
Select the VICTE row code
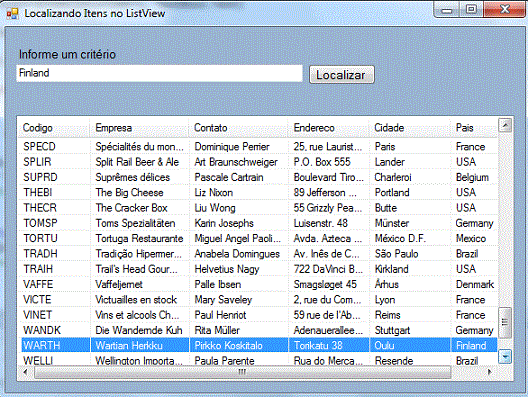37,300
